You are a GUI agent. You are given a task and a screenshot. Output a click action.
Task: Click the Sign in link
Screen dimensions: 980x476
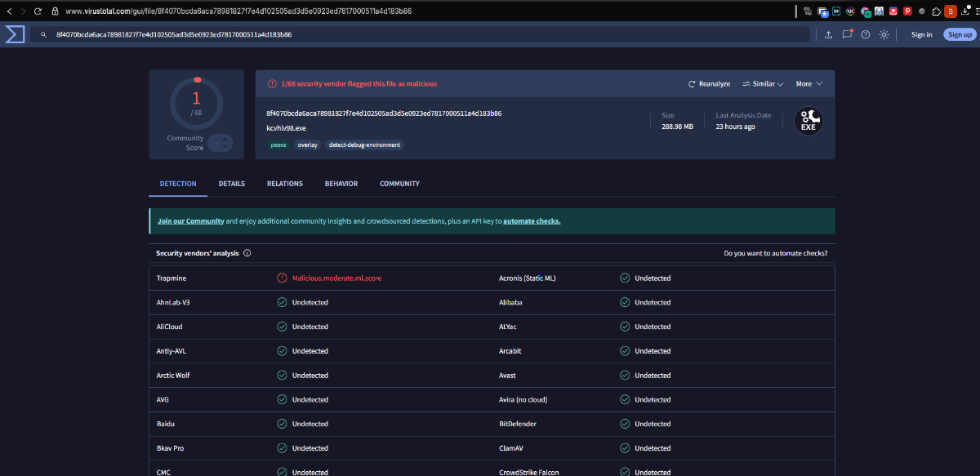(x=922, y=34)
